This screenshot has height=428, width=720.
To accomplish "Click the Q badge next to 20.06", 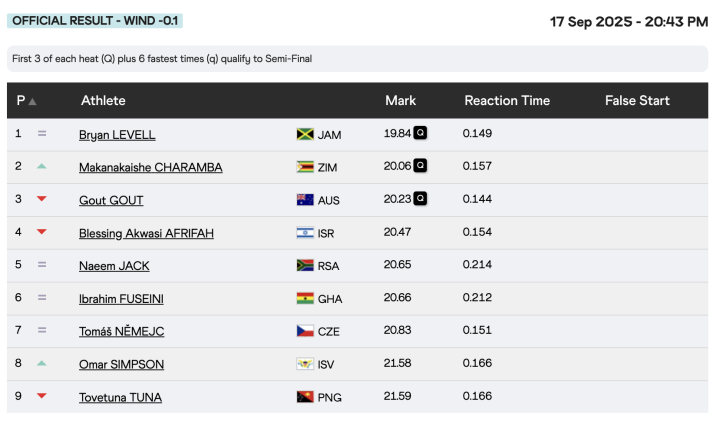I will [x=421, y=166].
